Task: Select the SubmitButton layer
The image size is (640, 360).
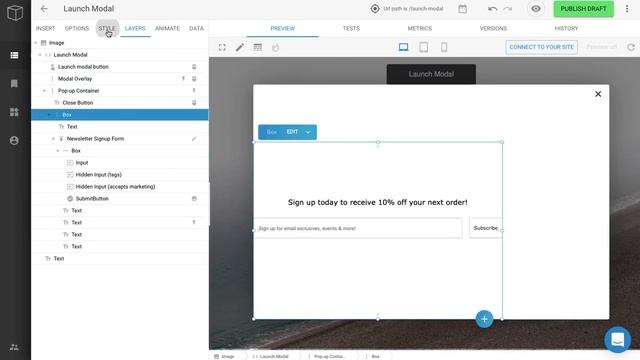Action: (120, 198)
